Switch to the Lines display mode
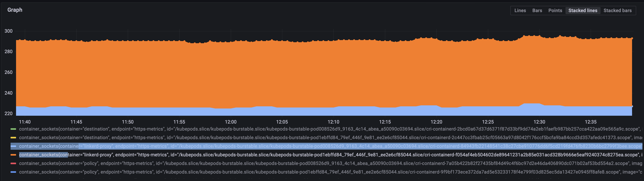This screenshot has height=181, width=644. point(520,11)
